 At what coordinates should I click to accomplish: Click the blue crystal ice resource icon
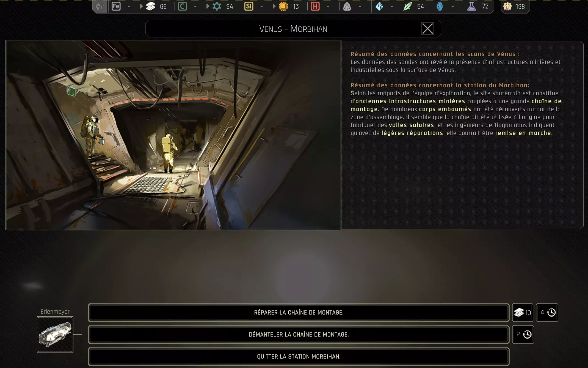click(379, 6)
